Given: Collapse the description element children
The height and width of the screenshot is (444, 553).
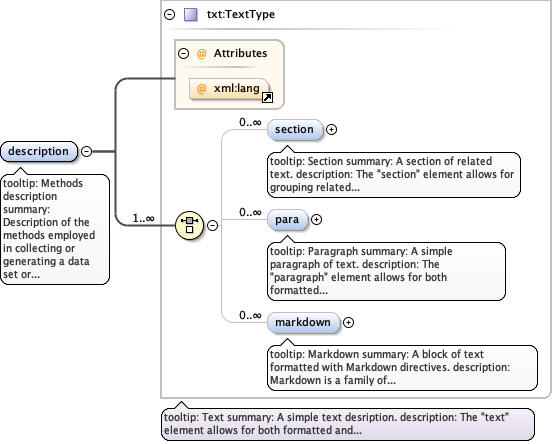Looking at the screenshot, I should pos(86,151).
